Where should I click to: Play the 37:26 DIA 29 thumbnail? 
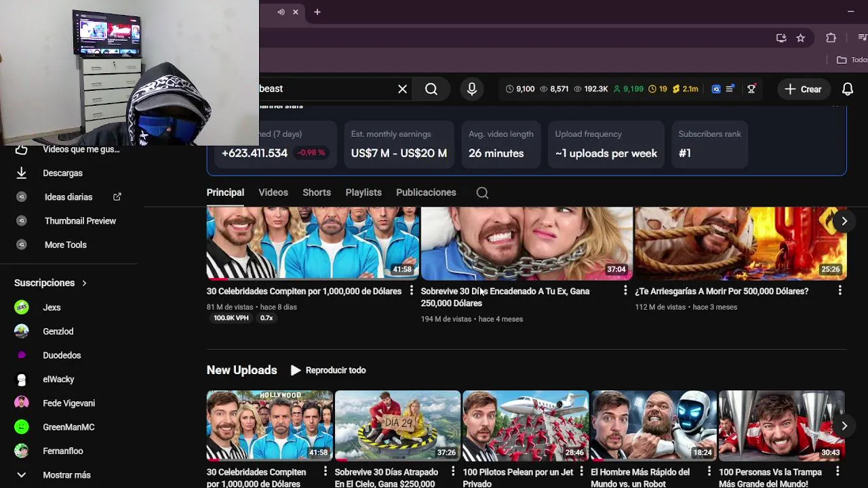pyautogui.click(x=397, y=426)
